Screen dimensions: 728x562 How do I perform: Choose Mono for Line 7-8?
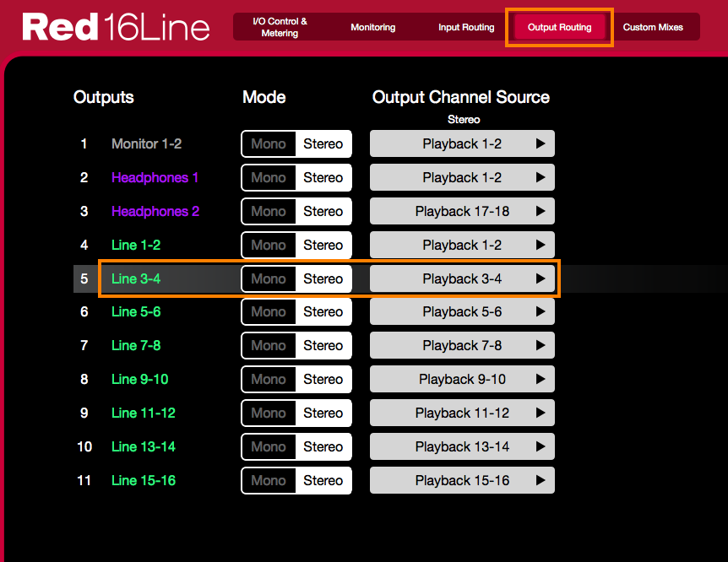[x=269, y=345]
